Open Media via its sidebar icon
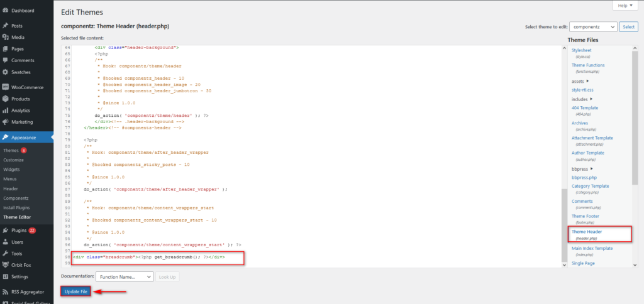This screenshot has height=304, width=644. tap(5, 37)
